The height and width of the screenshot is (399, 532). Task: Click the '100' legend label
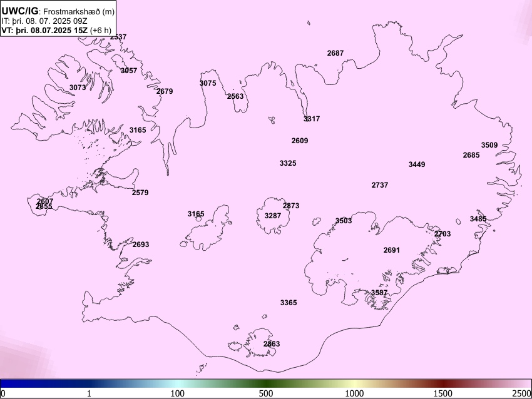178,393
